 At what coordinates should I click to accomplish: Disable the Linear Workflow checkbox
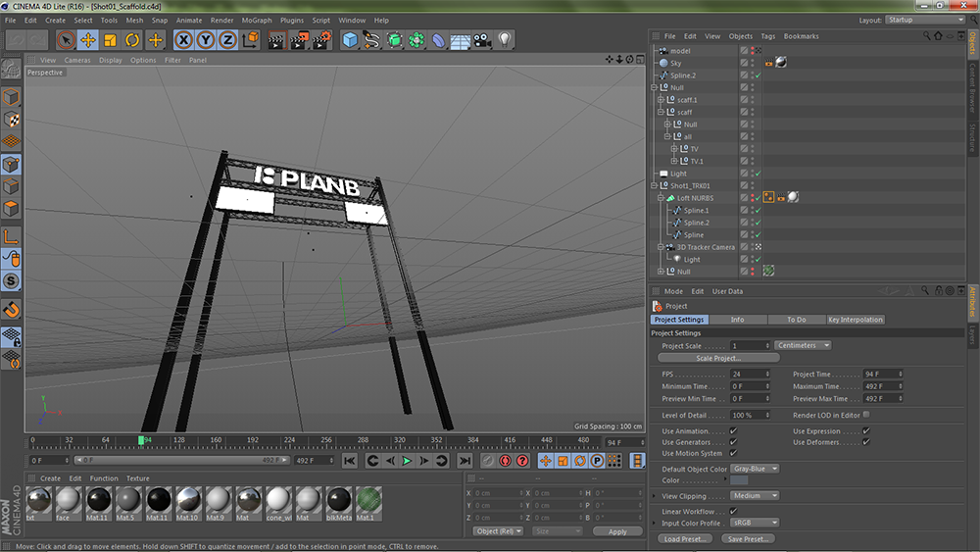pos(733,511)
